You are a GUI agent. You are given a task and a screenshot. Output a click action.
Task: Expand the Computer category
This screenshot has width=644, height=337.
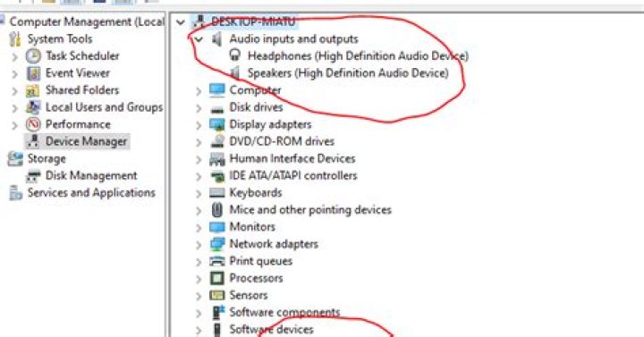point(199,90)
